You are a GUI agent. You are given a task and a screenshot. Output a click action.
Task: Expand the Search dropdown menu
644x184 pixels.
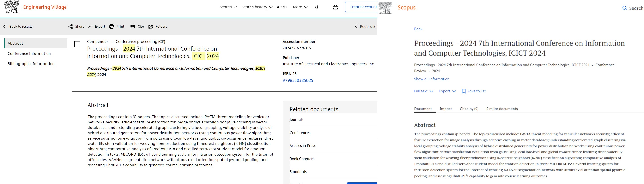point(228,7)
